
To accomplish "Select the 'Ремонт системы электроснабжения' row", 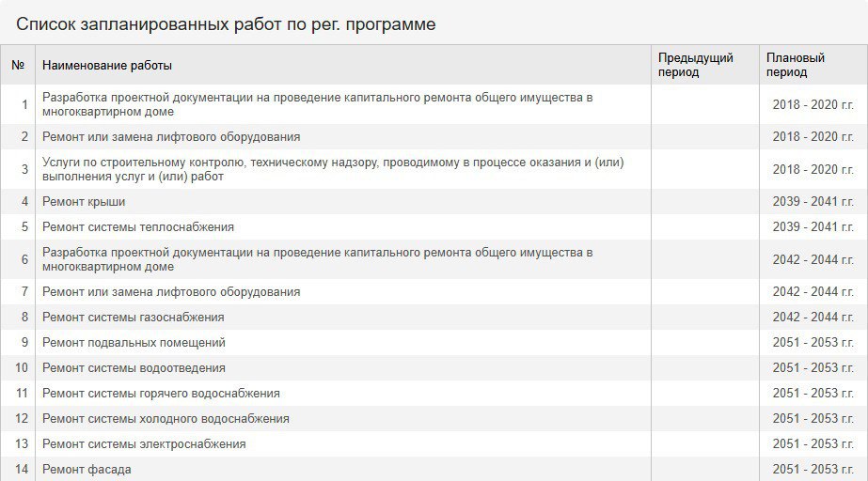I will [434, 444].
